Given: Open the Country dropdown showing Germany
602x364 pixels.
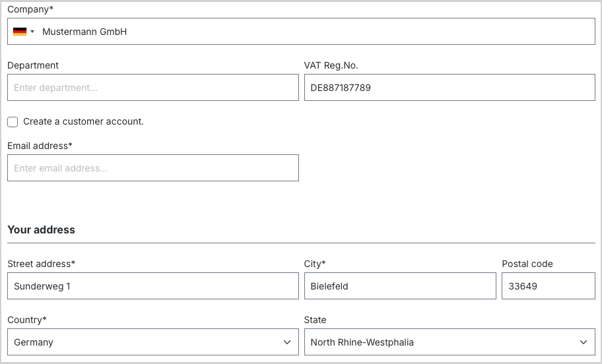Looking at the screenshot, I should pyautogui.click(x=152, y=342).
